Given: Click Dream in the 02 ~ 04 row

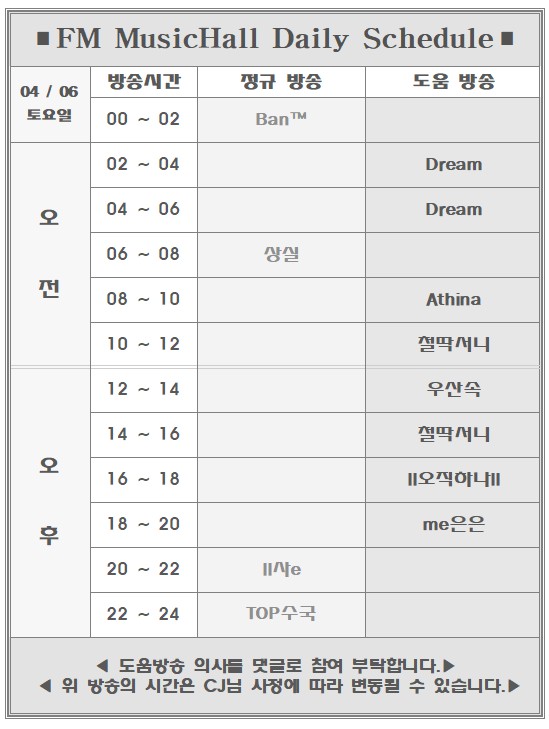Looking at the screenshot, I should tap(454, 165).
